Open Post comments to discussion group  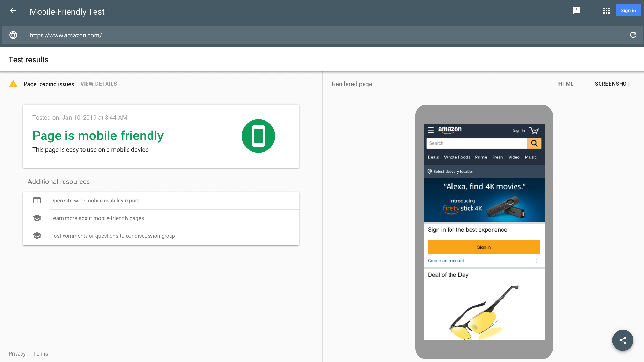tap(112, 236)
